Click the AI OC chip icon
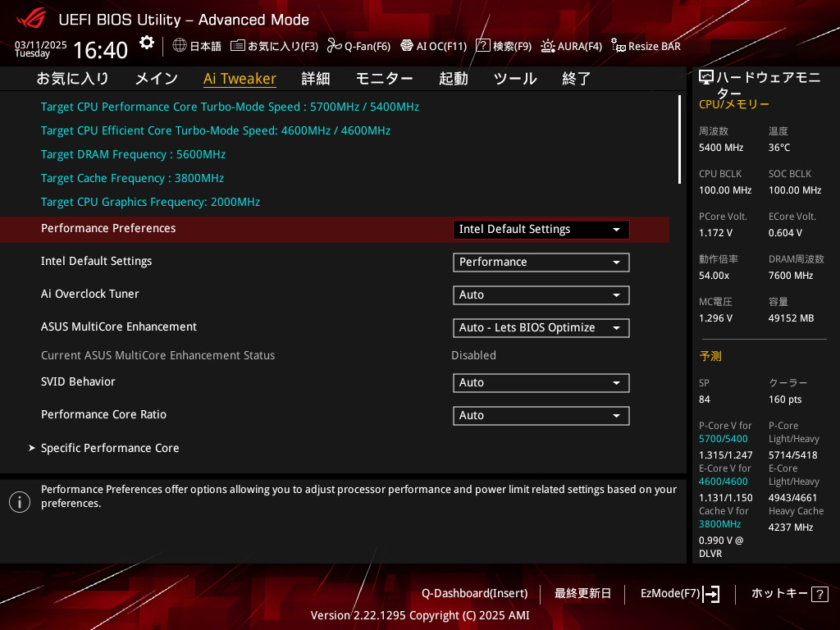Screen dimensions: 840x630 406,46
